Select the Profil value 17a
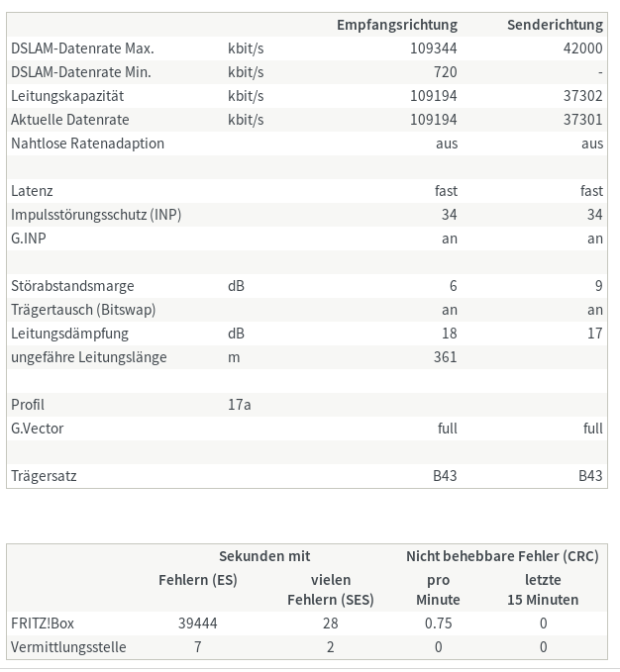 pos(240,405)
